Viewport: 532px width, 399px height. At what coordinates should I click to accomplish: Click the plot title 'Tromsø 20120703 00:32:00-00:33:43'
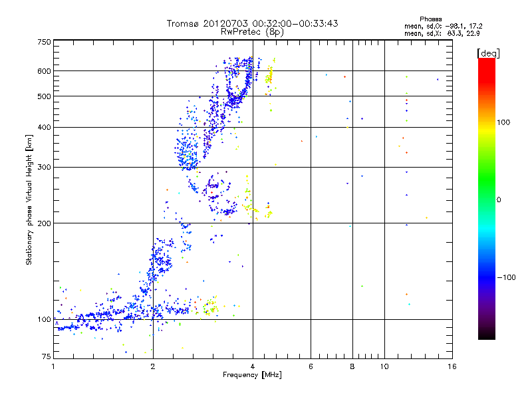click(252, 23)
